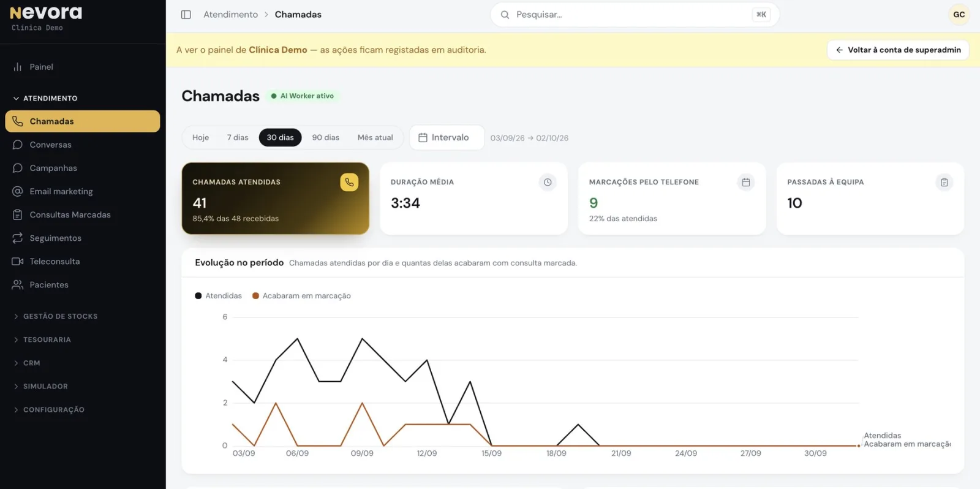This screenshot has height=489, width=980.
Task: Focus the Pesquisar search field
Action: point(635,15)
